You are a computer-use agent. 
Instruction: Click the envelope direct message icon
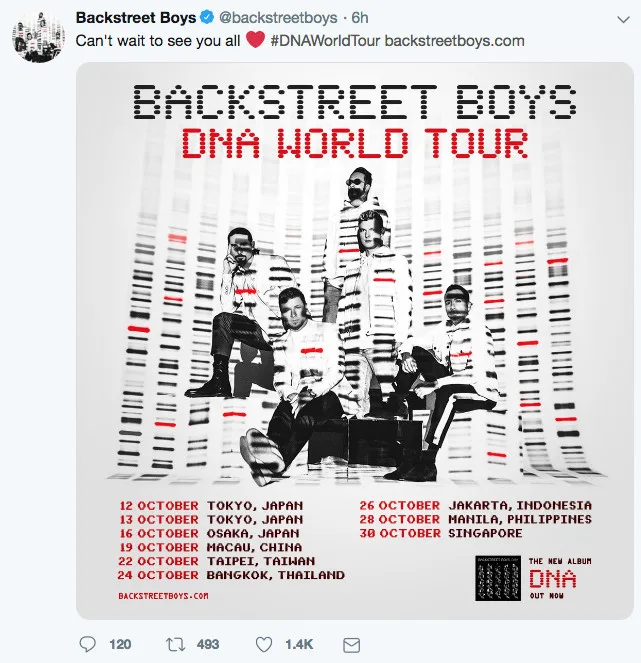[351, 644]
